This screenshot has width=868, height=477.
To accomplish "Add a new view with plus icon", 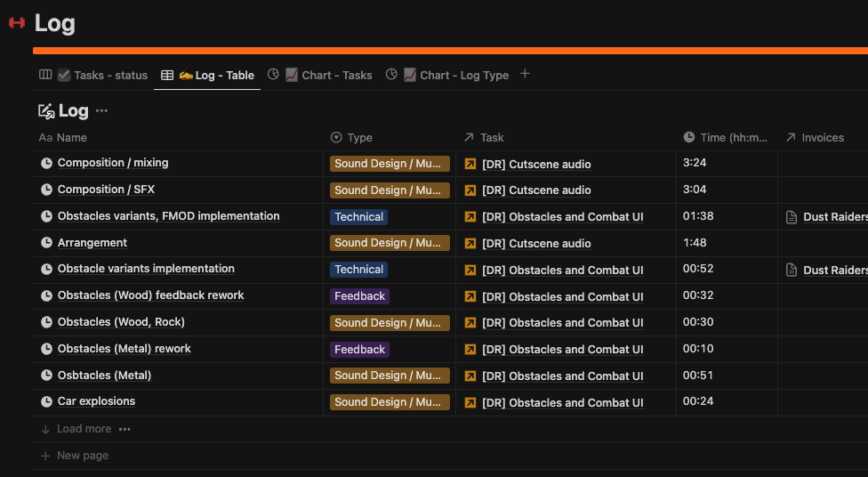I will [x=525, y=74].
